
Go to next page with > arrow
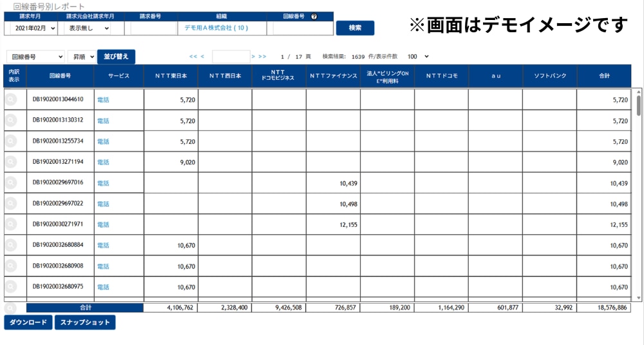[253, 56]
